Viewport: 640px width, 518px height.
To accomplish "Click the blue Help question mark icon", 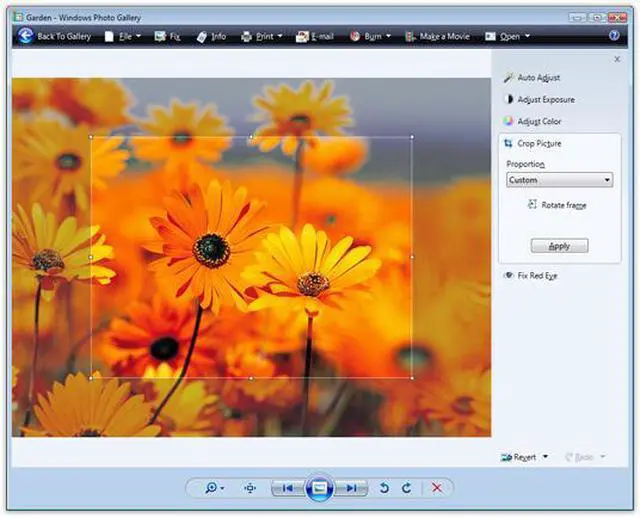I will pos(615,36).
